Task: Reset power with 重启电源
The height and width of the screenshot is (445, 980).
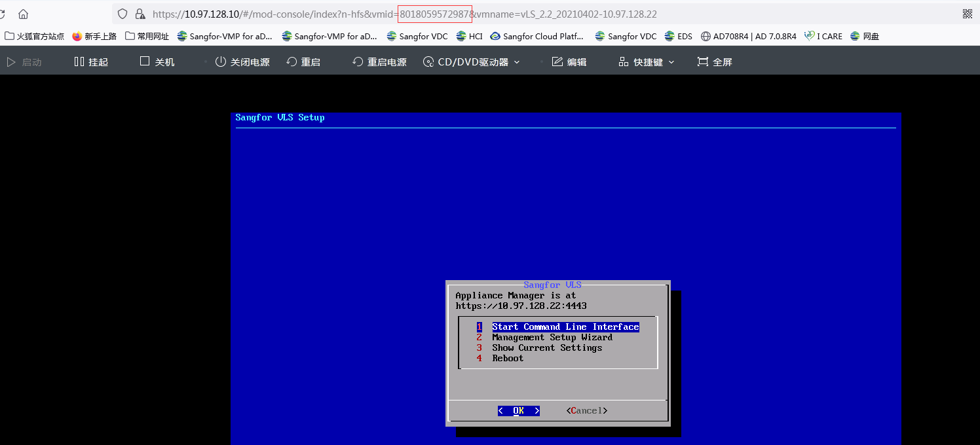Action: coord(379,62)
